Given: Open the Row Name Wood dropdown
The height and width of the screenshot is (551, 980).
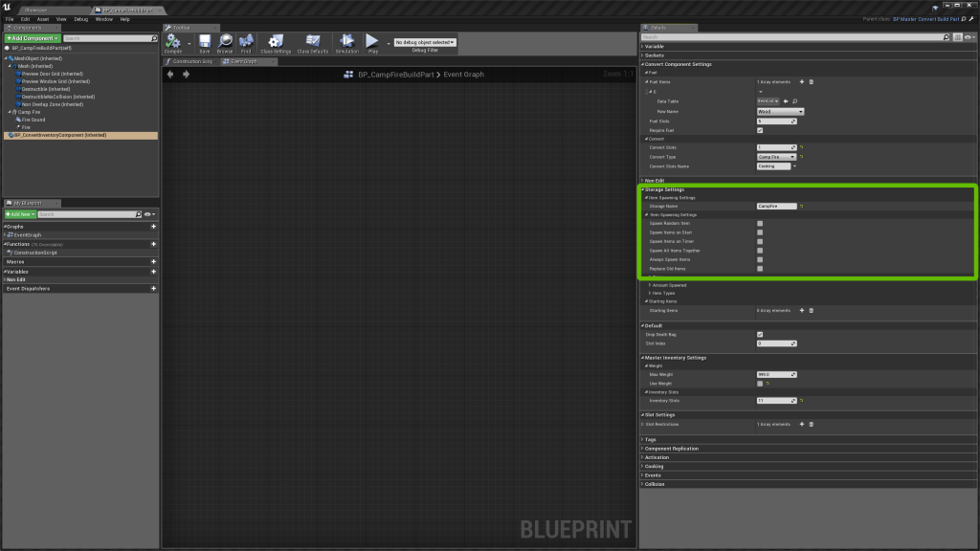Looking at the screenshot, I should point(780,111).
